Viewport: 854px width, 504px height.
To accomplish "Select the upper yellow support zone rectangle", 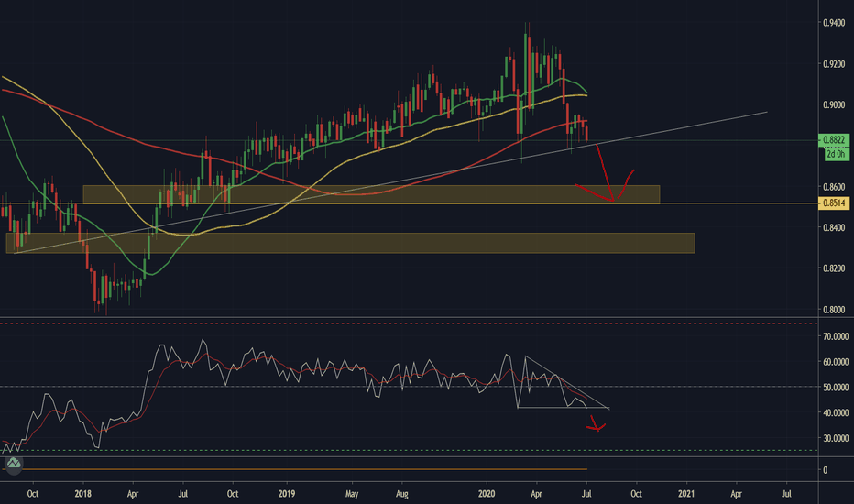I will (x=370, y=194).
